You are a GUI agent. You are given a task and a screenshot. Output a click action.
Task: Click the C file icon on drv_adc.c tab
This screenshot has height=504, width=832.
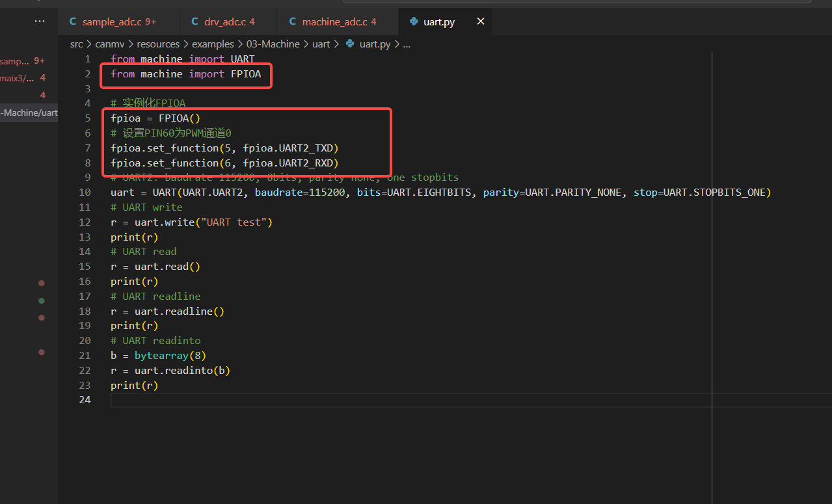(195, 21)
